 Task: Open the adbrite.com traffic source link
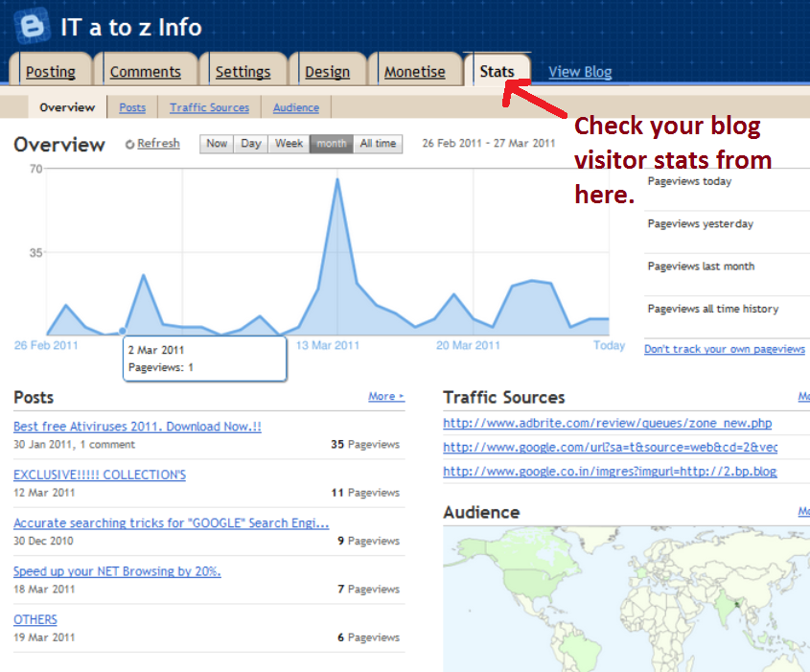click(608, 423)
